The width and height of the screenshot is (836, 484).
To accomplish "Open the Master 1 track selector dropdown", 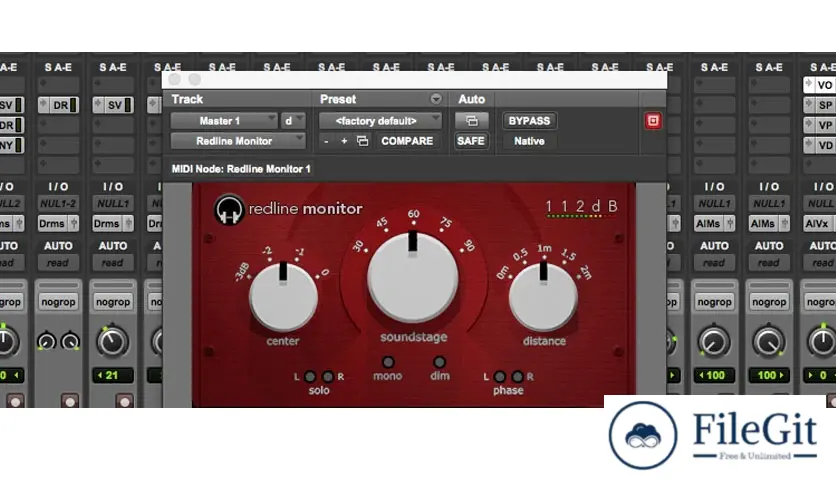I will click(224, 121).
